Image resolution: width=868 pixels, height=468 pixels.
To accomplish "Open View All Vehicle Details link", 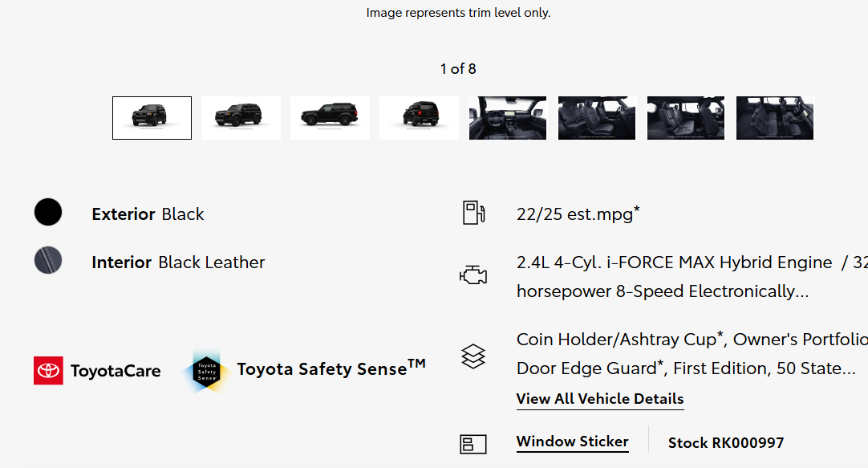I will coord(600,399).
